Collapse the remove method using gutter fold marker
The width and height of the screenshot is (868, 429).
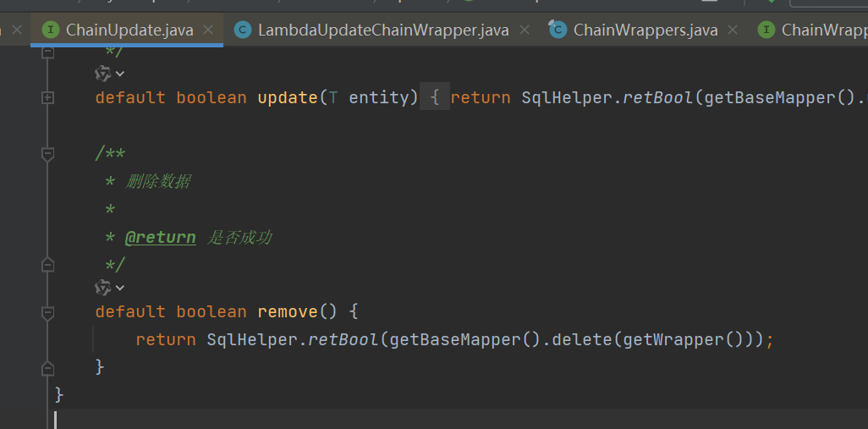pos(47,312)
